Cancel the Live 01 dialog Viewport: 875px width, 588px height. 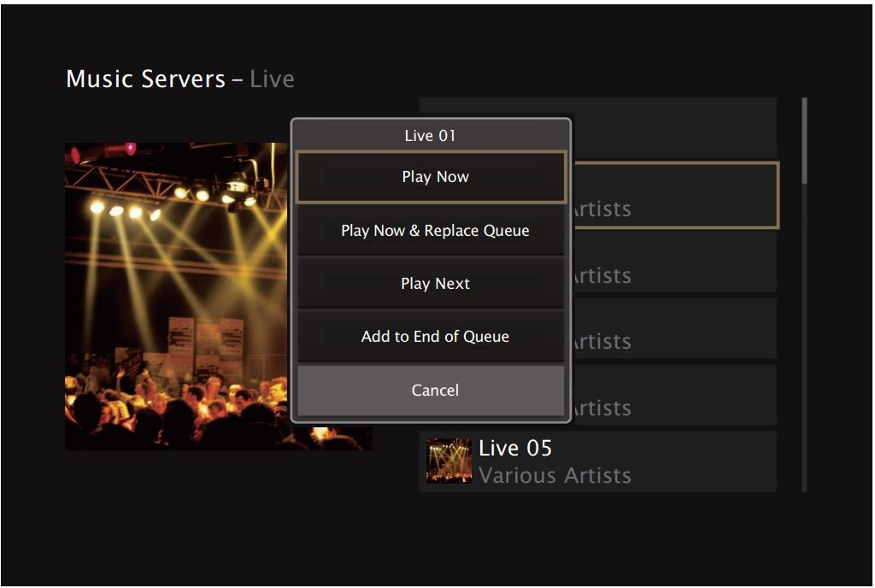click(x=431, y=391)
